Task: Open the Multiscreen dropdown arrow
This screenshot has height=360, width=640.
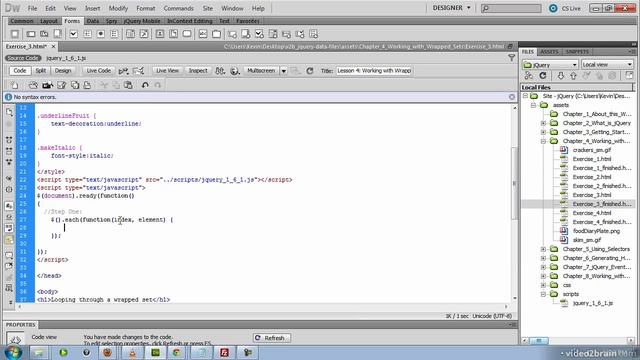Action: tap(283, 71)
